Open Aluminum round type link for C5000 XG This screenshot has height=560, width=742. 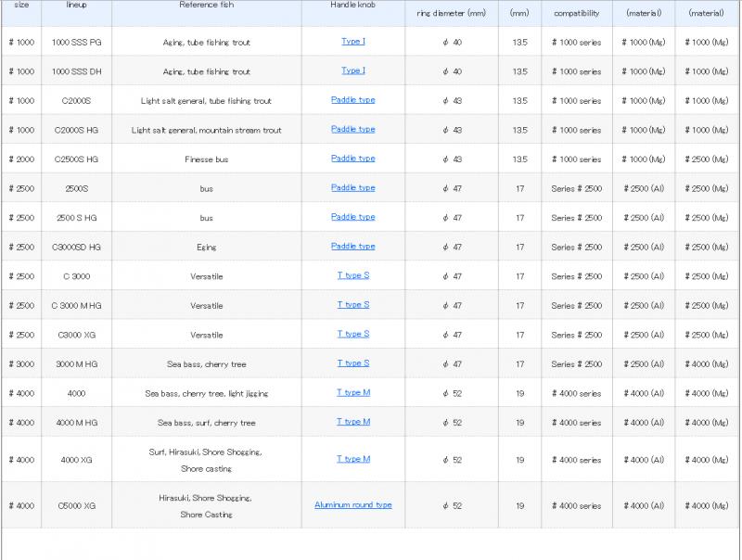point(352,504)
